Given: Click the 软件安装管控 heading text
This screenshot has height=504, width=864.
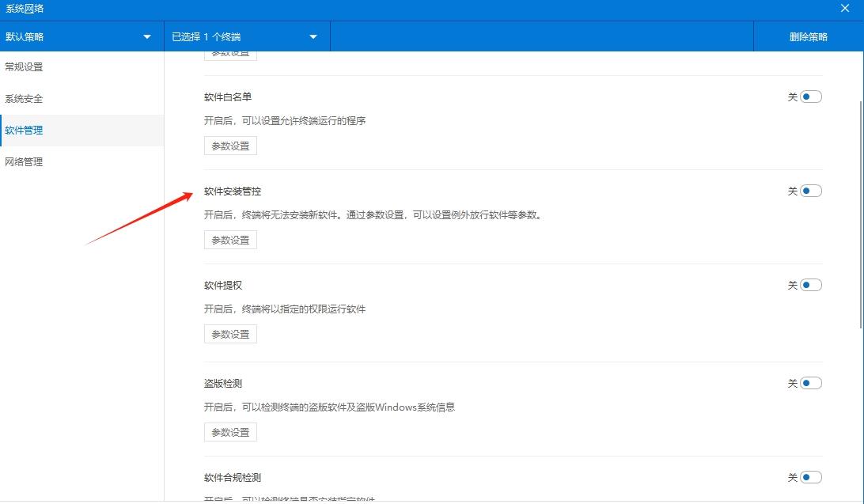Looking at the screenshot, I should click(233, 191).
